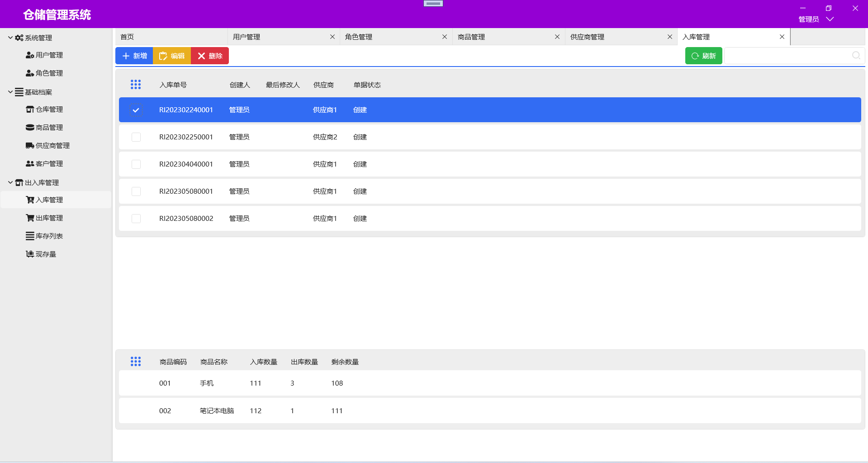Viewport: 868px width, 463px height.
Task: Click the 编辑 button
Action: click(x=172, y=56)
